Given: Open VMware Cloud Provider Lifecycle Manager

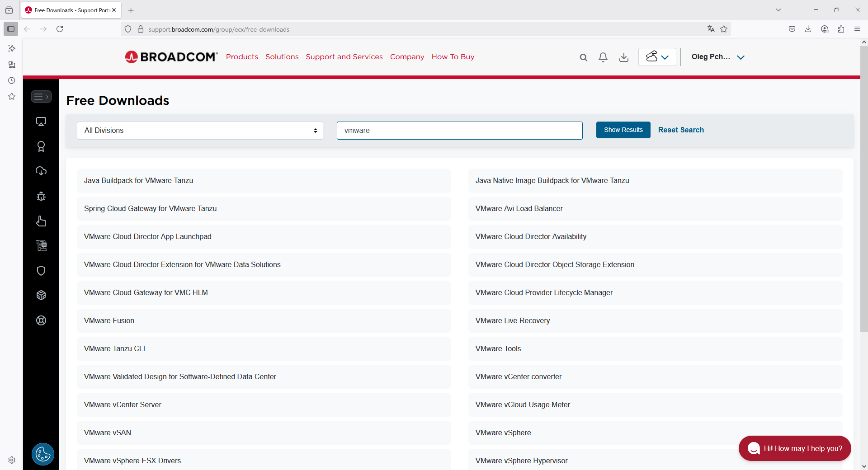Looking at the screenshot, I should [x=656, y=293].
